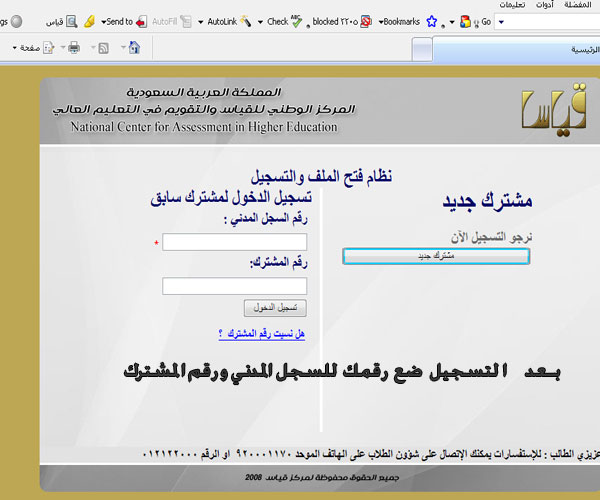The height and width of the screenshot is (500, 600).
Task: Click the copyright 2008 footer text
Action: [322, 477]
